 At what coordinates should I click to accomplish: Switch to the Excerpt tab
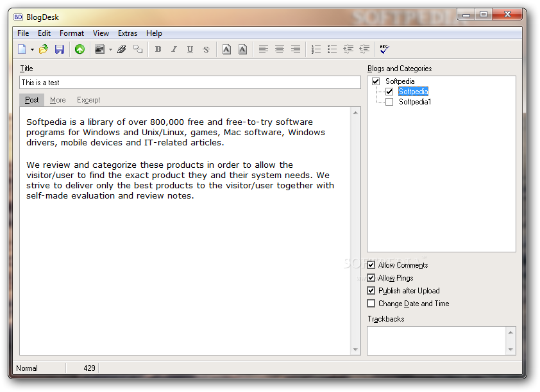[89, 100]
